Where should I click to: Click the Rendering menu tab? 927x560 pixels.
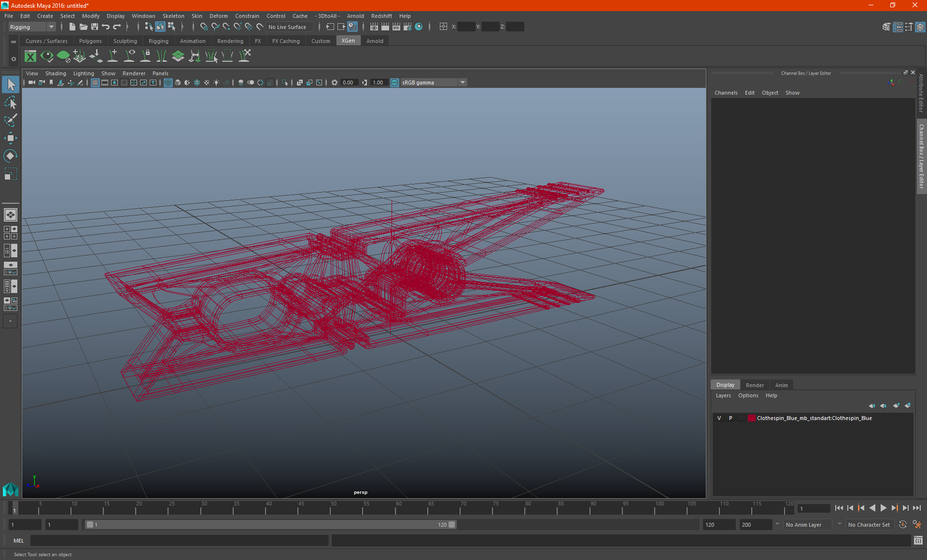pos(230,41)
